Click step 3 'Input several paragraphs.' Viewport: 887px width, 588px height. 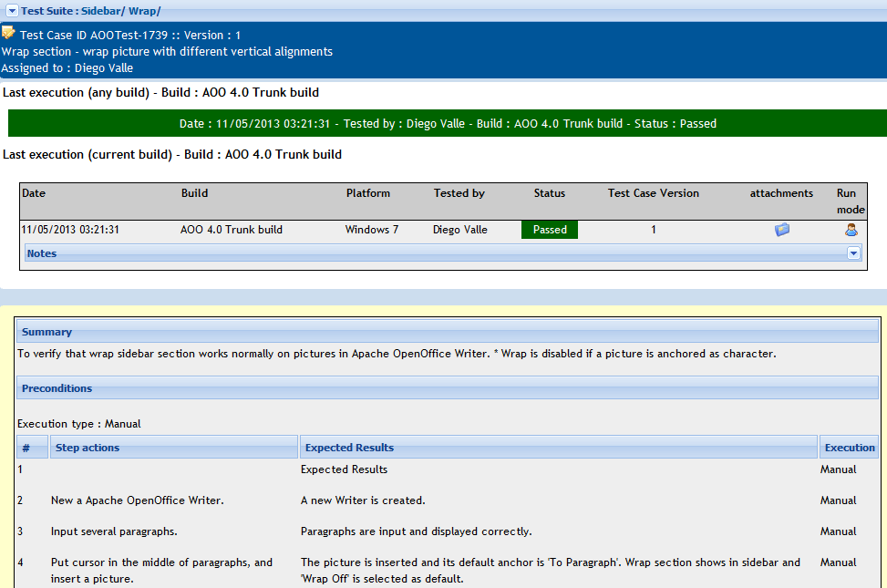click(114, 531)
